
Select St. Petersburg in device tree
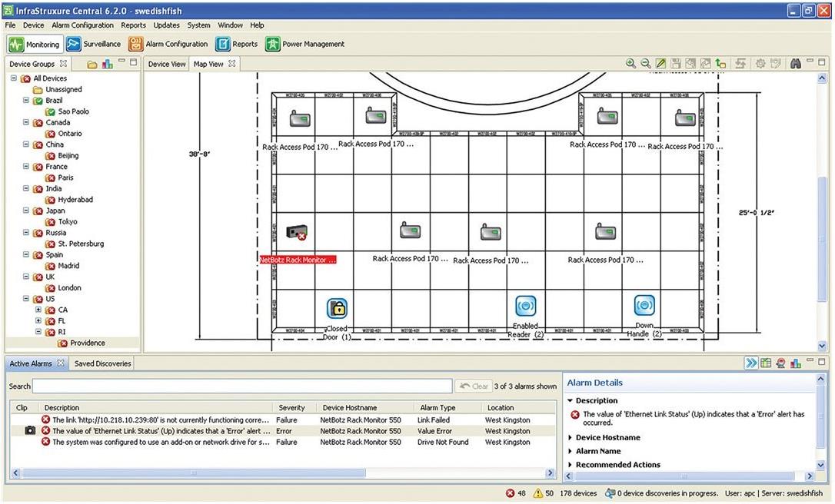pyautogui.click(x=75, y=244)
